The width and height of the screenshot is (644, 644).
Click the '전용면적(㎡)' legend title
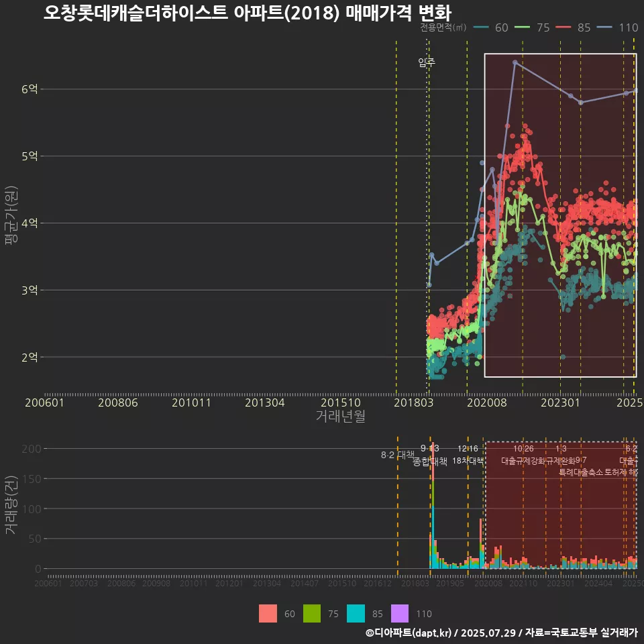pyautogui.click(x=443, y=28)
